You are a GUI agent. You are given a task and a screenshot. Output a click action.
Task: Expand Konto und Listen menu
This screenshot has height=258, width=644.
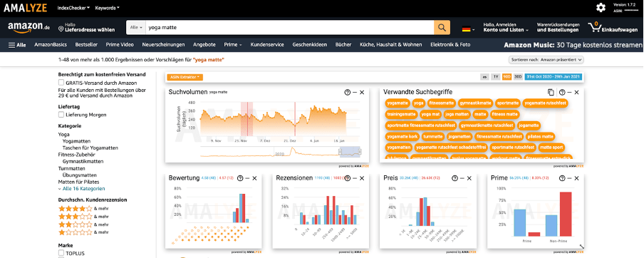(x=506, y=30)
